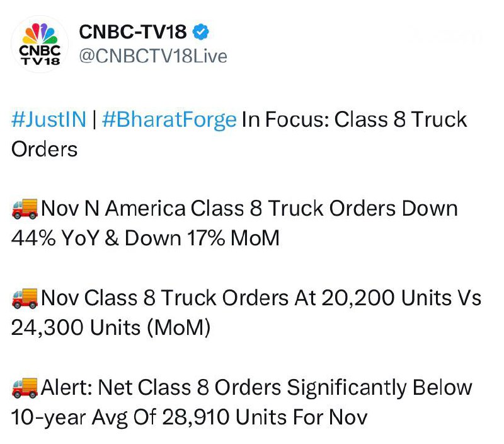Click the 24,300 Units (MoM) text
The image size is (504, 444).
point(110,327)
